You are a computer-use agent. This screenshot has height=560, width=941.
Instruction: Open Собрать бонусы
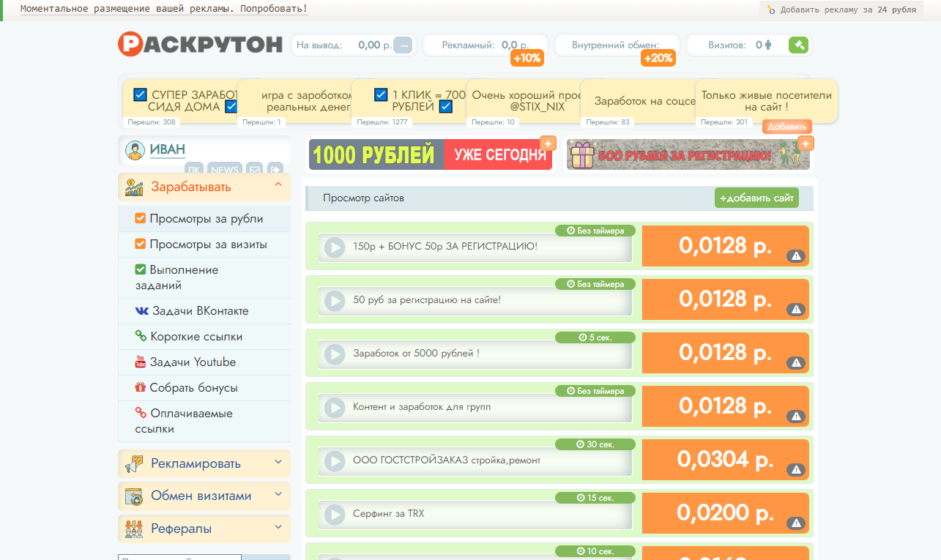[x=204, y=388]
